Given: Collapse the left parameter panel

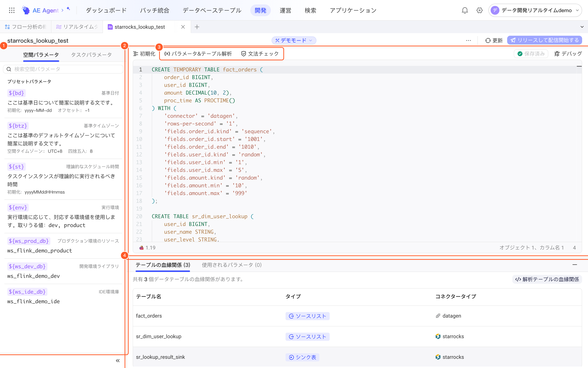Looking at the screenshot, I should pos(118,361).
